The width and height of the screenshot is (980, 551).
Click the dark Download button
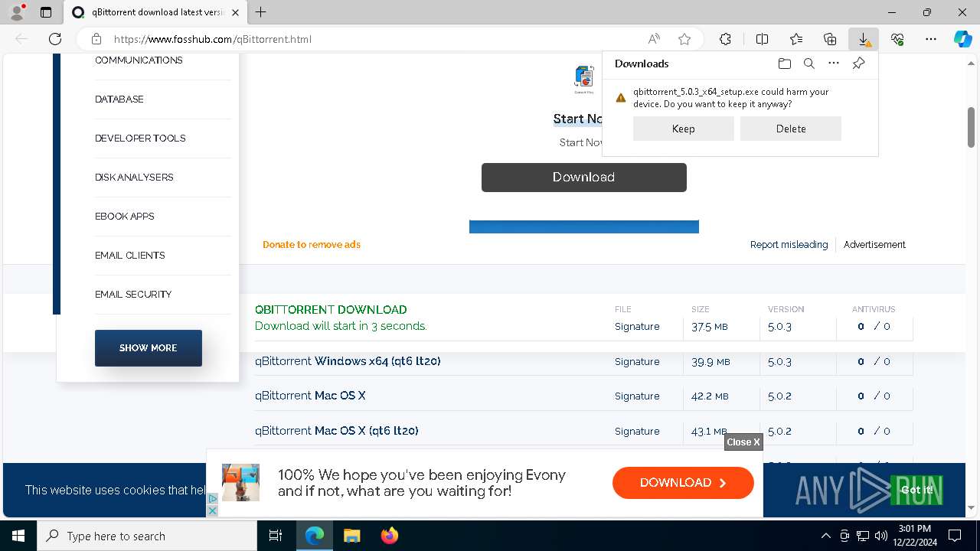584,177
